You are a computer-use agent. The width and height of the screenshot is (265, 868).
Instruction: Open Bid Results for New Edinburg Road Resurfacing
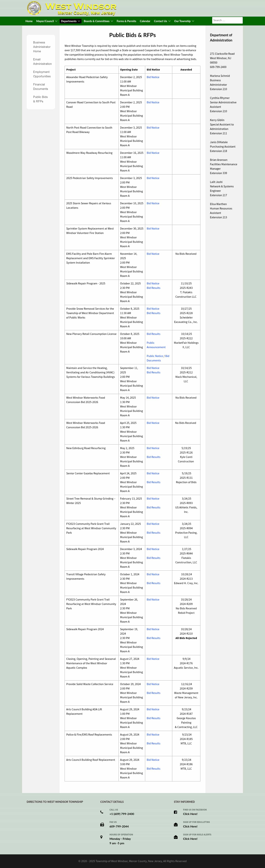pos(153,457)
